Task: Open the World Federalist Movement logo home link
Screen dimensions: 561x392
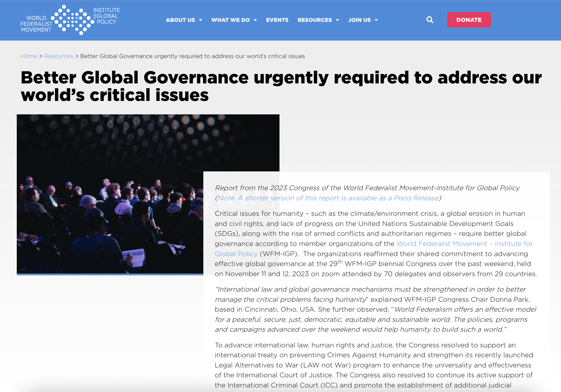Action: [x=70, y=20]
